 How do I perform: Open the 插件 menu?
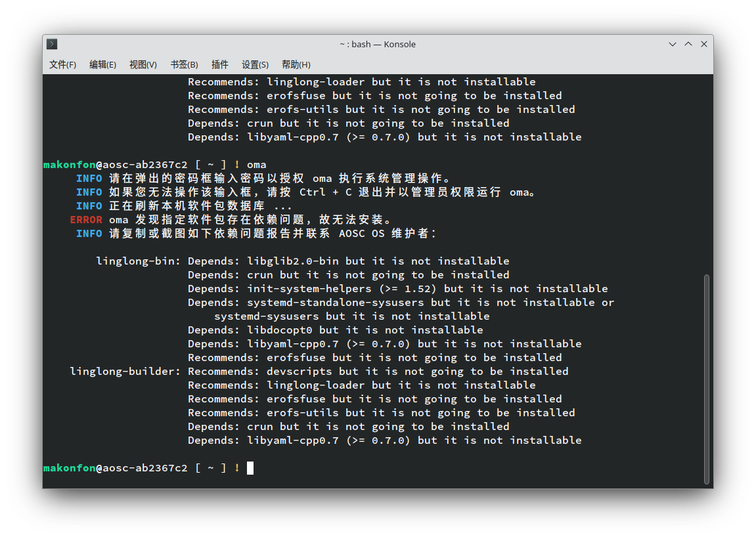tap(220, 64)
